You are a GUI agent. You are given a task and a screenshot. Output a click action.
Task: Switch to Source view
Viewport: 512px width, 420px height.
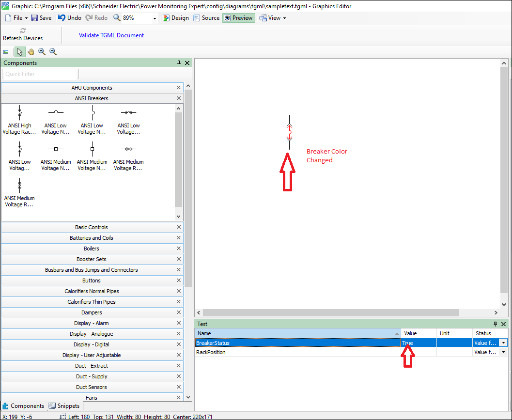coord(206,18)
